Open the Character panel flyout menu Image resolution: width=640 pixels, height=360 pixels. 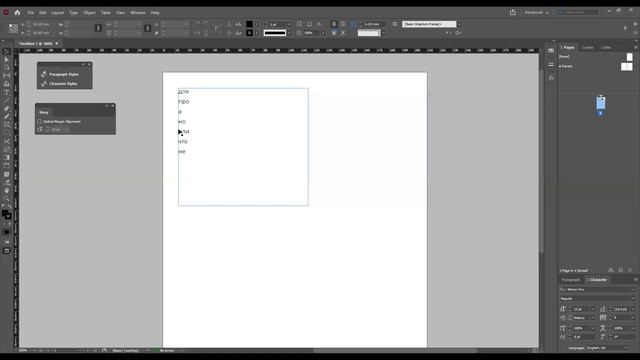[636, 280]
